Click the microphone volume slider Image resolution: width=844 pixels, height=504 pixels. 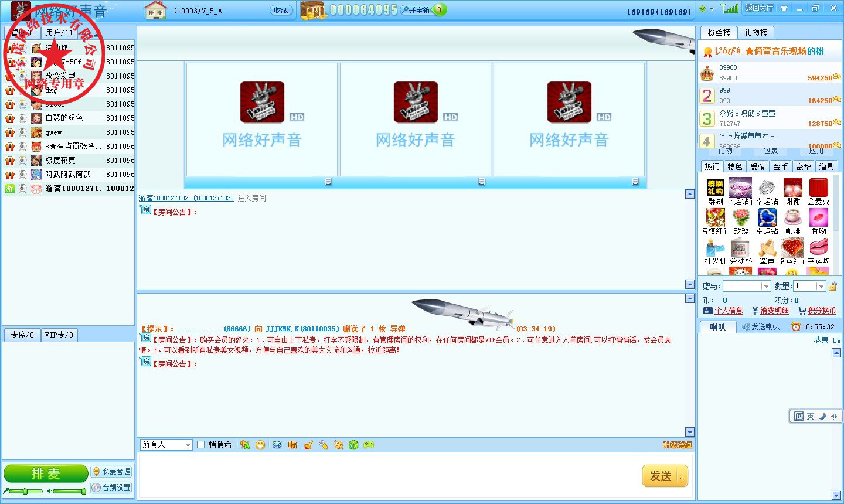(x=25, y=491)
